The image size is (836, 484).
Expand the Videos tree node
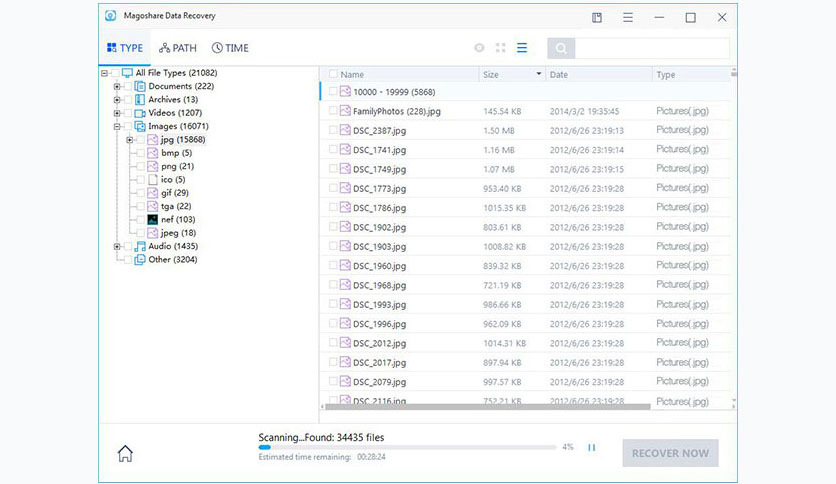[x=117, y=113]
